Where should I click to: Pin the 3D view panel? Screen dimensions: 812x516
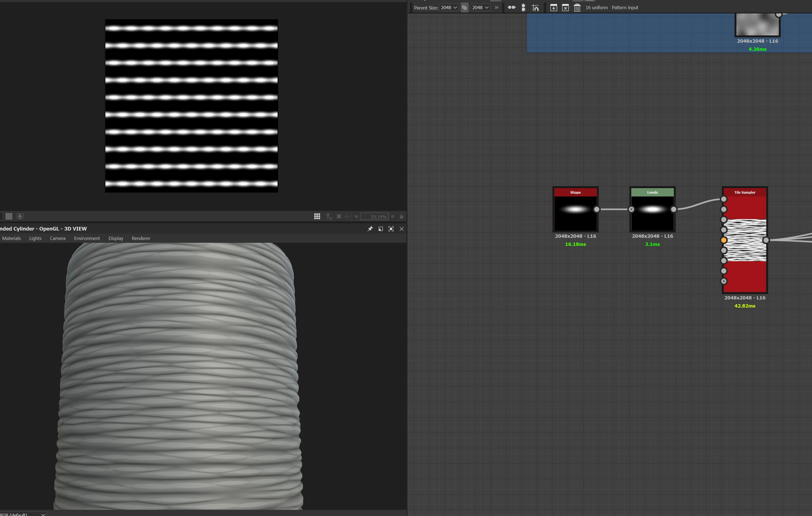[370, 229]
